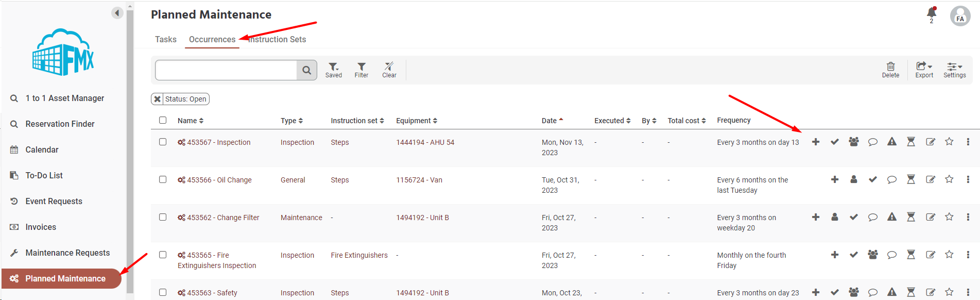Click plus icon for 453566 Oil Change row
980x300 pixels.
click(x=835, y=179)
